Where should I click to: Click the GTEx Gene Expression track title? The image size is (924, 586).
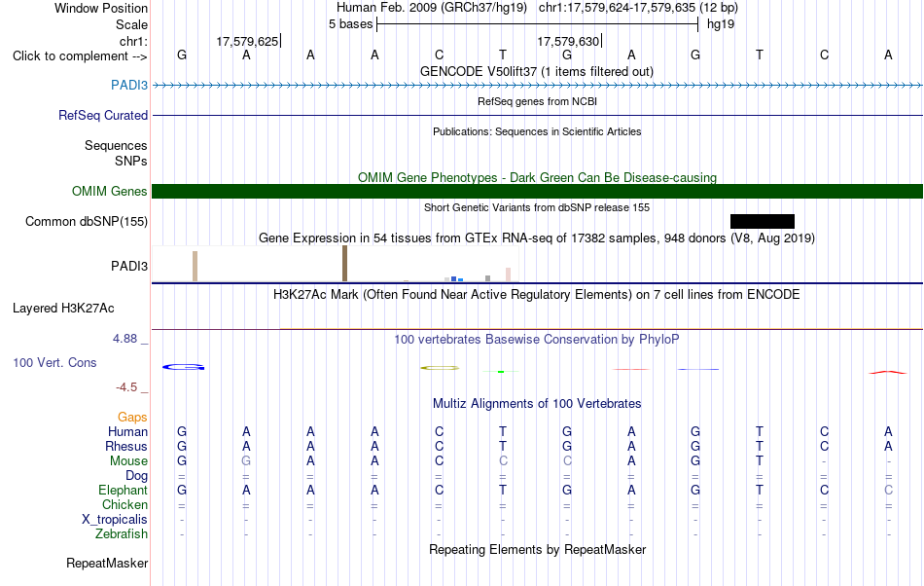[537, 238]
